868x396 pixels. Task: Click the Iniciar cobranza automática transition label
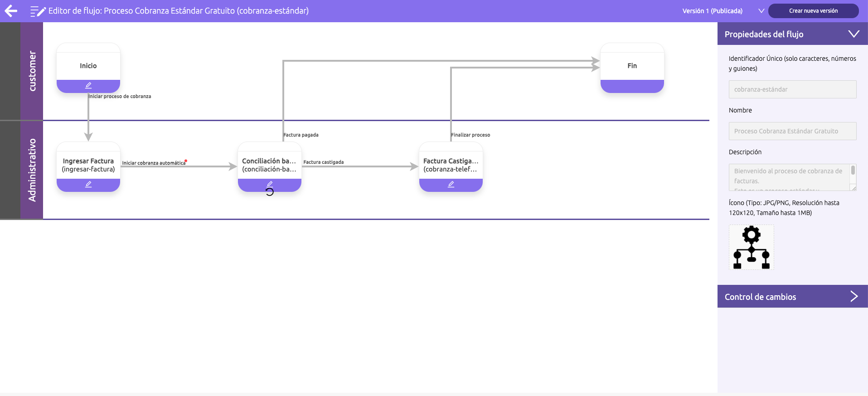(x=154, y=163)
